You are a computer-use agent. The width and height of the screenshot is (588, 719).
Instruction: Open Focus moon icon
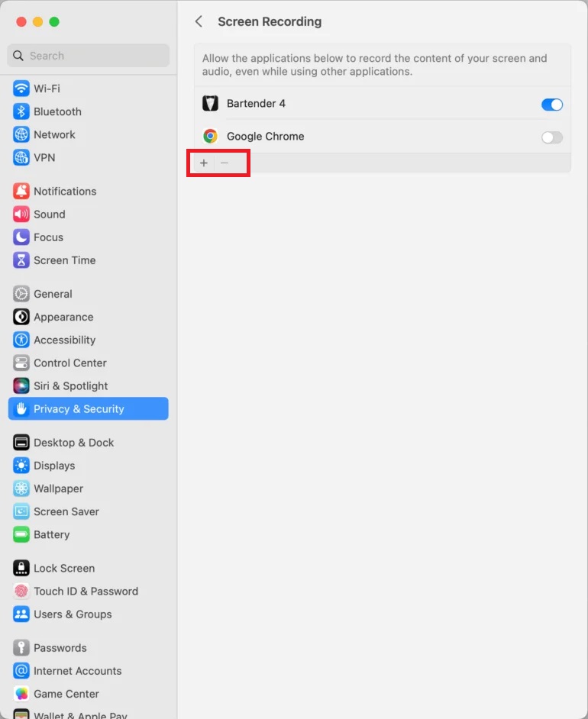(21, 237)
